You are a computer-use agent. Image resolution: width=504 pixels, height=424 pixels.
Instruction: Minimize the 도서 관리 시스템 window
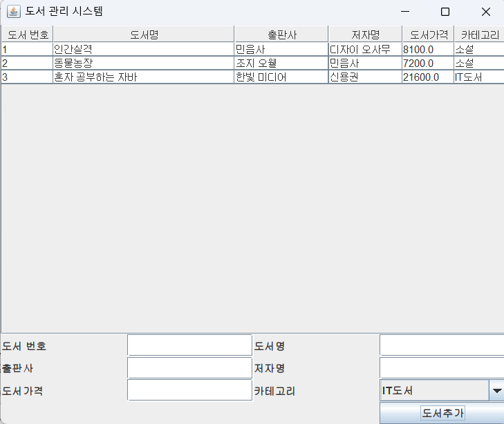405,12
